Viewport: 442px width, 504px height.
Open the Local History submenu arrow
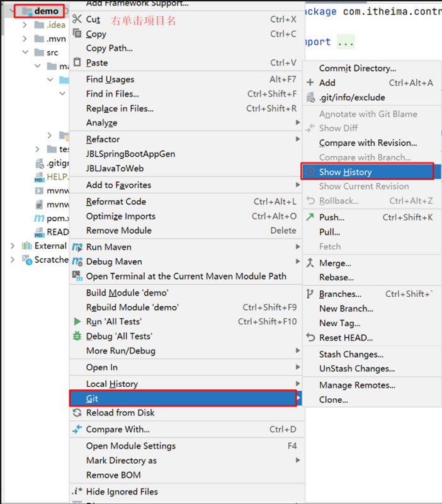(x=298, y=384)
